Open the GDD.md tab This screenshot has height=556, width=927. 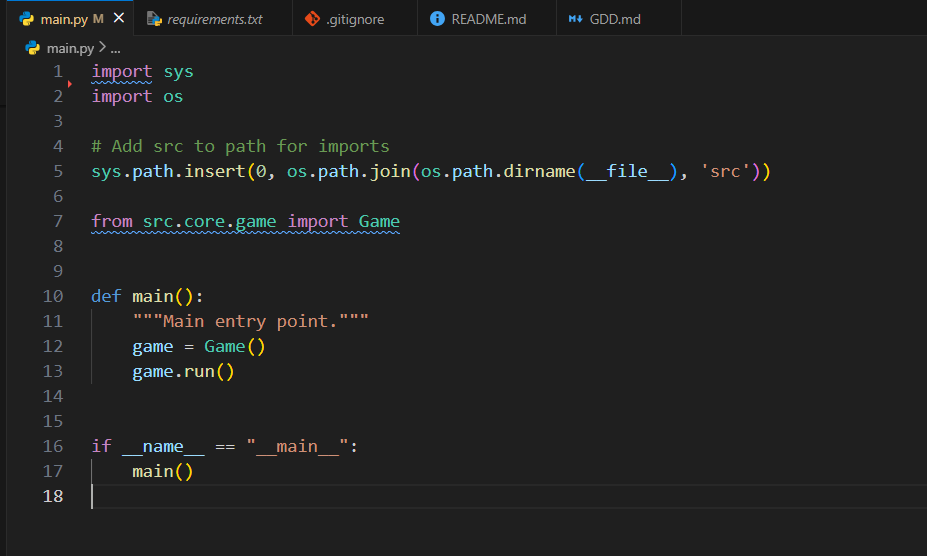pyautogui.click(x=616, y=19)
